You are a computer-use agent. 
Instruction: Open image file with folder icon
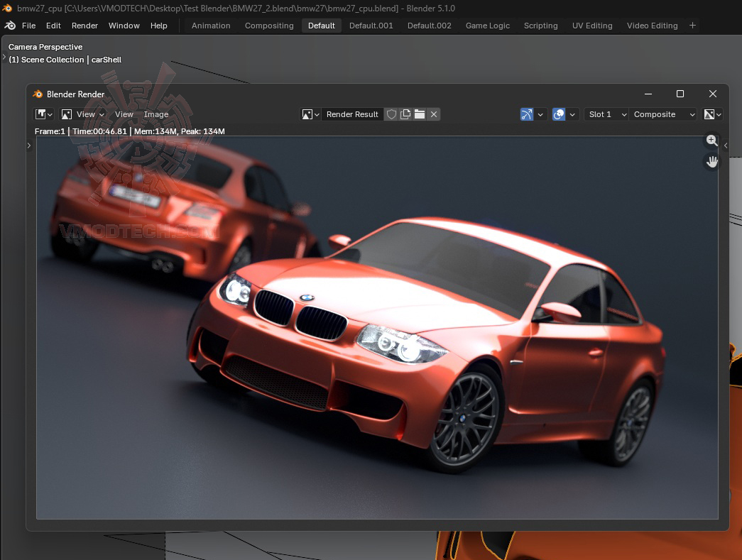click(420, 114)
